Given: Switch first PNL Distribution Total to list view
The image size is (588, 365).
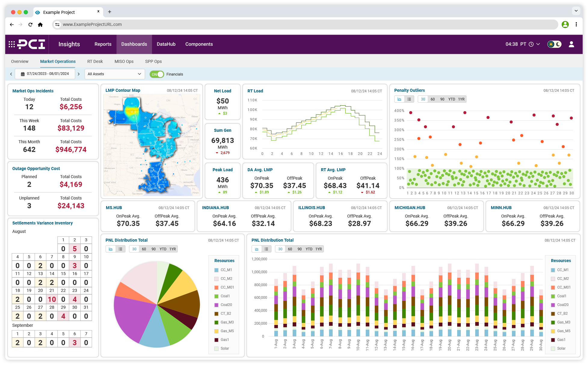Looking at the screenshot, I should click(120, 249).
